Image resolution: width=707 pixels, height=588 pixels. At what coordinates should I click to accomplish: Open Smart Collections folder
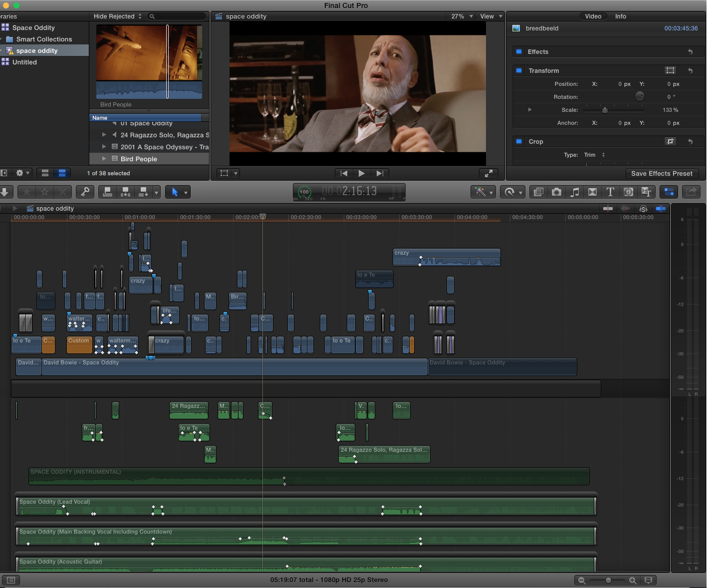[44, 39]
